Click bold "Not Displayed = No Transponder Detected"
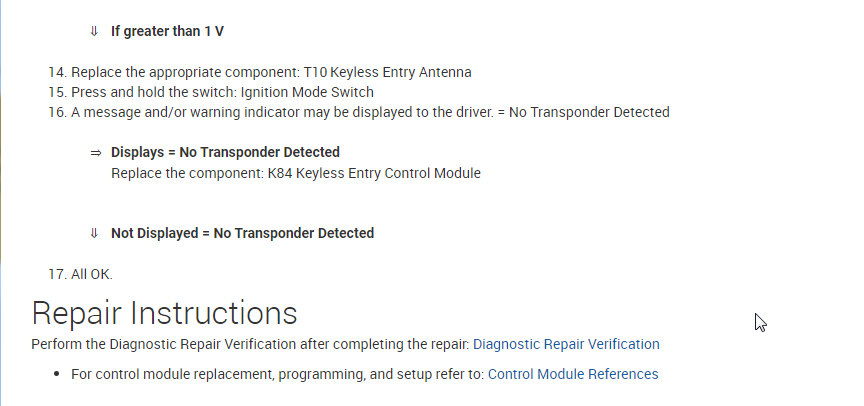 click(242, 233)
